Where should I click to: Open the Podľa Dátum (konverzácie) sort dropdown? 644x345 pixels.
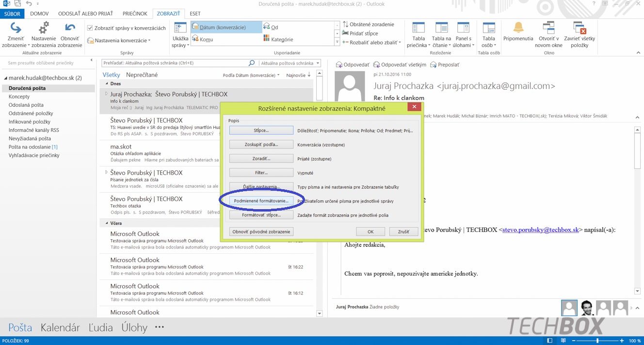click(x=251, y=75)
